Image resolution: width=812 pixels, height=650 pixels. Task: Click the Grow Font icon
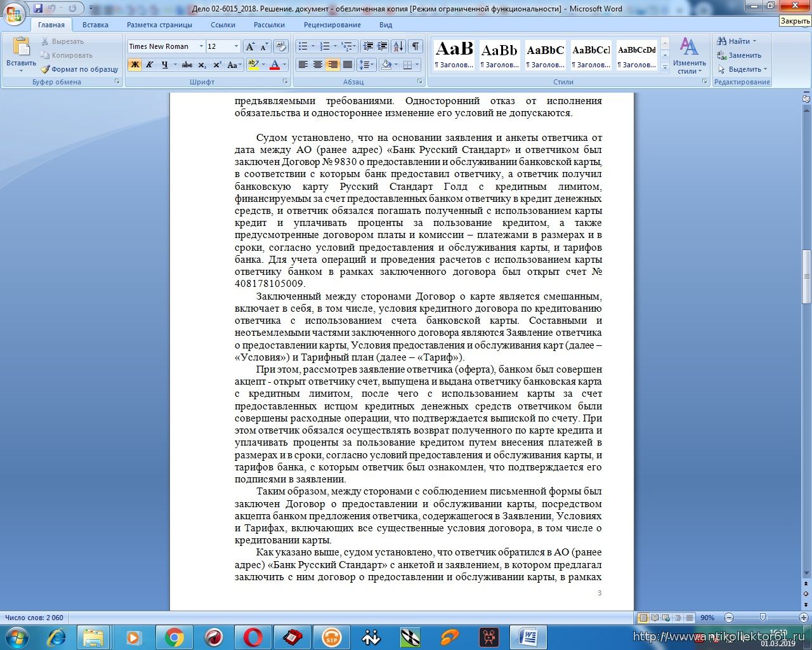click(x=250, y=46)
